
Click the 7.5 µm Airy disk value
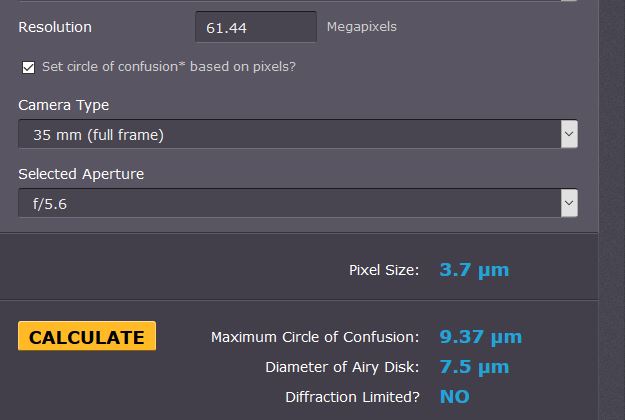[474, 367]
